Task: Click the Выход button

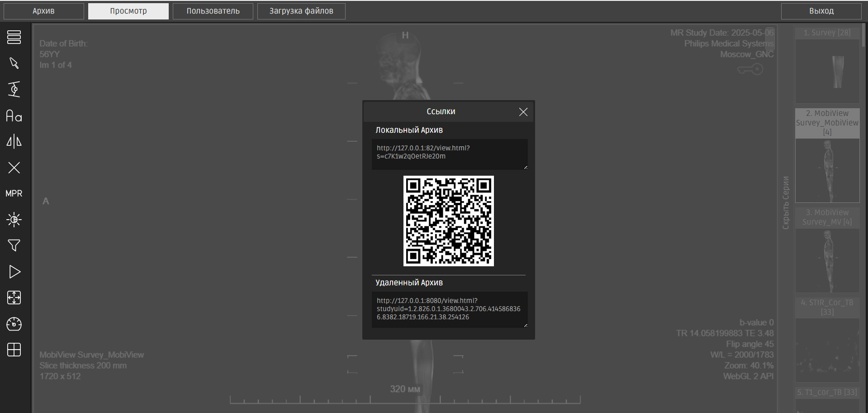Action: pyautogui.click(x=821, y=11)
